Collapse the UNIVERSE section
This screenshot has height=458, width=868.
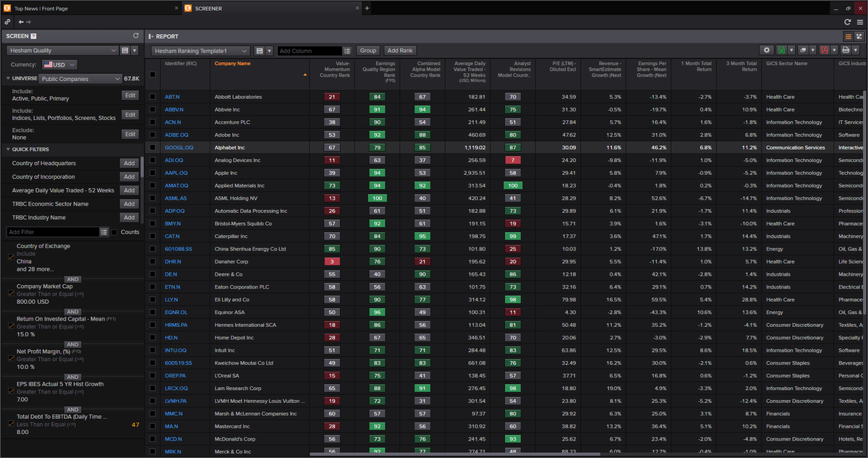point(7,79)
